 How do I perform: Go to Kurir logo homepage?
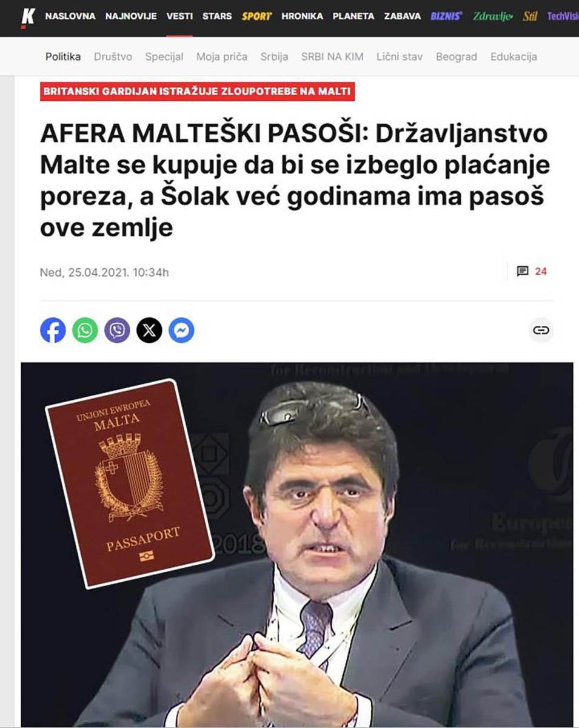coord(28,16)
